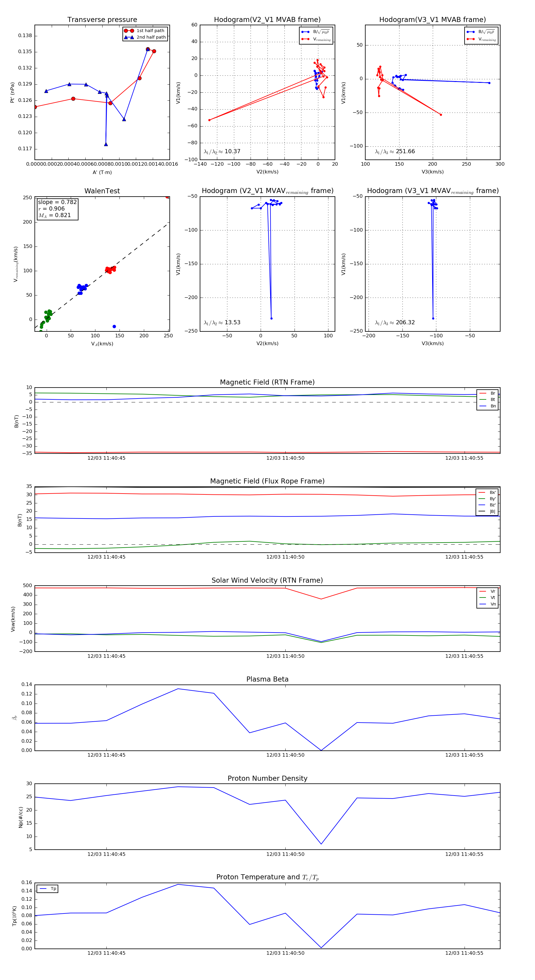This screenshot has height=980, width=535.
Task: Select the 'Vn' legend entry
Action: tap(487, 604)
